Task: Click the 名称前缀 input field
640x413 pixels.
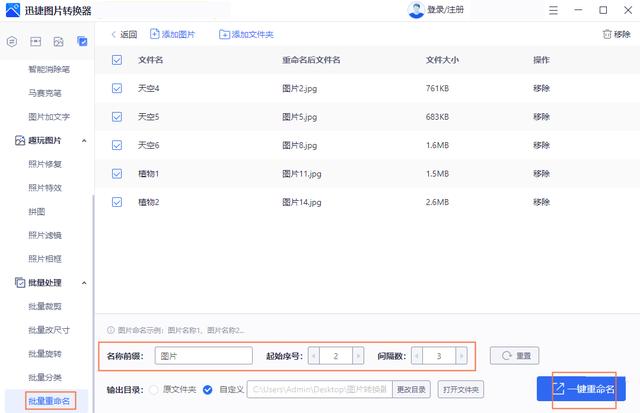Action: coord(204,356)
